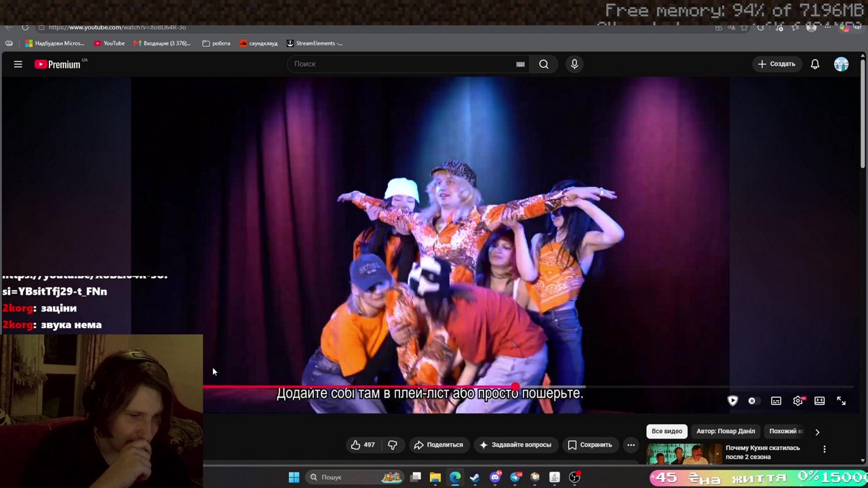Open the Надбудови Microsoft bookmark
Screen dimensions: 868x488
coord(55,43)
